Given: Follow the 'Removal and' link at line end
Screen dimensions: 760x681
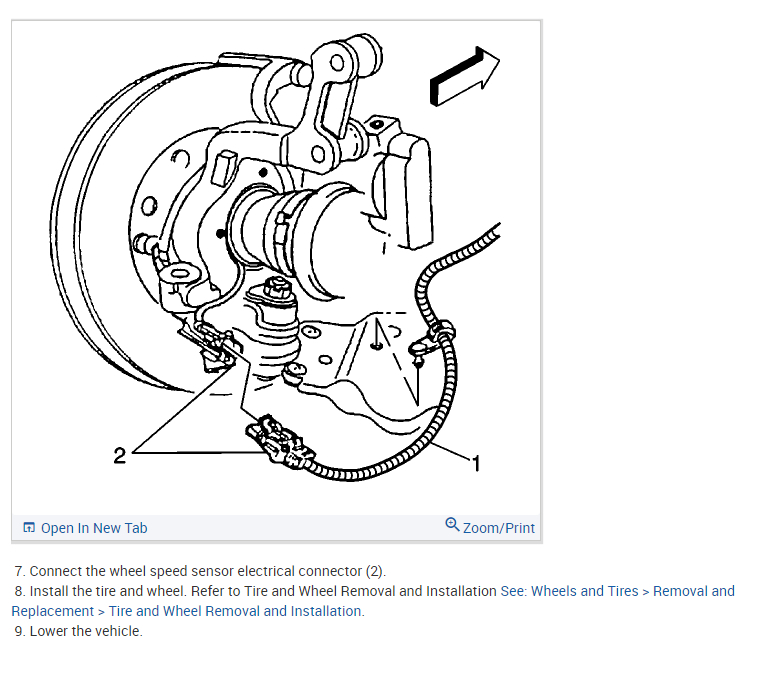Looking at the screenshot, I should [694, 591].
